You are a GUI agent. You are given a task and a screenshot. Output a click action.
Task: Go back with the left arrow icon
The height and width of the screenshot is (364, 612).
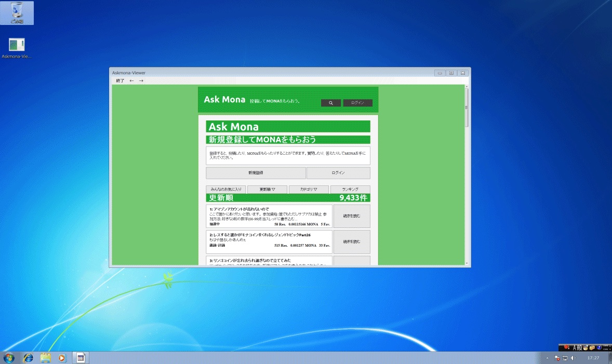[132, 80]
